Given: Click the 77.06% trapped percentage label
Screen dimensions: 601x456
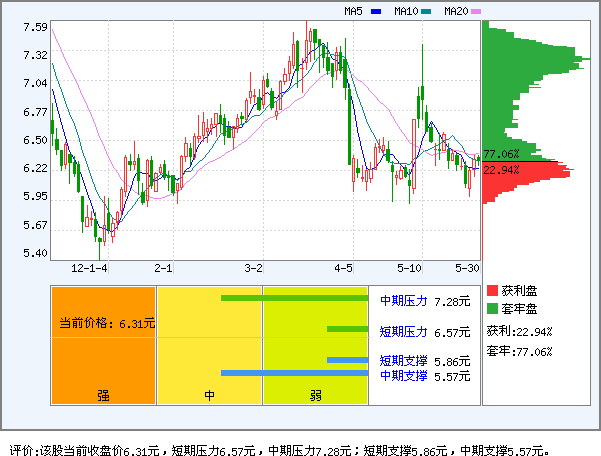Looking at the screenshot, I should (501, 154).
